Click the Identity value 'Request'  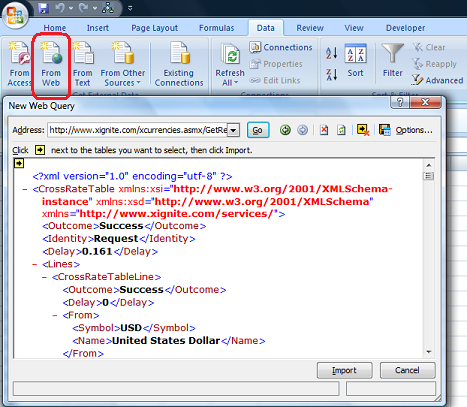[116, 239]
